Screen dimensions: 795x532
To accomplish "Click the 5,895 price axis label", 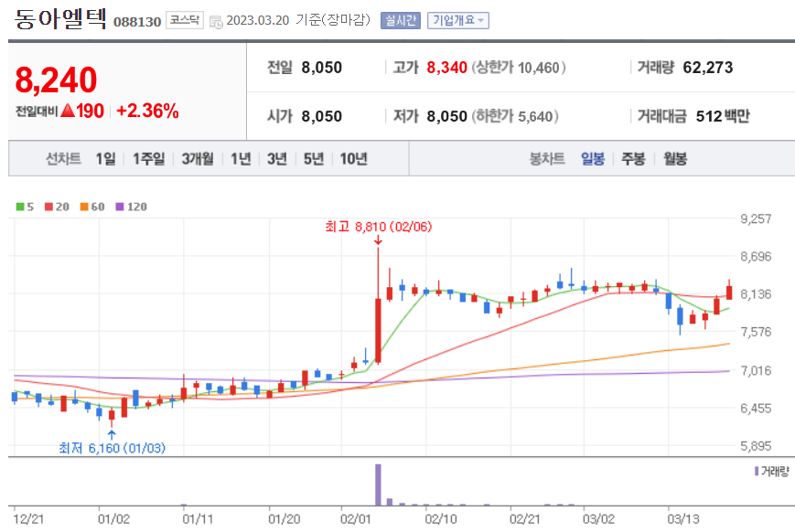I will coord(756,446).
